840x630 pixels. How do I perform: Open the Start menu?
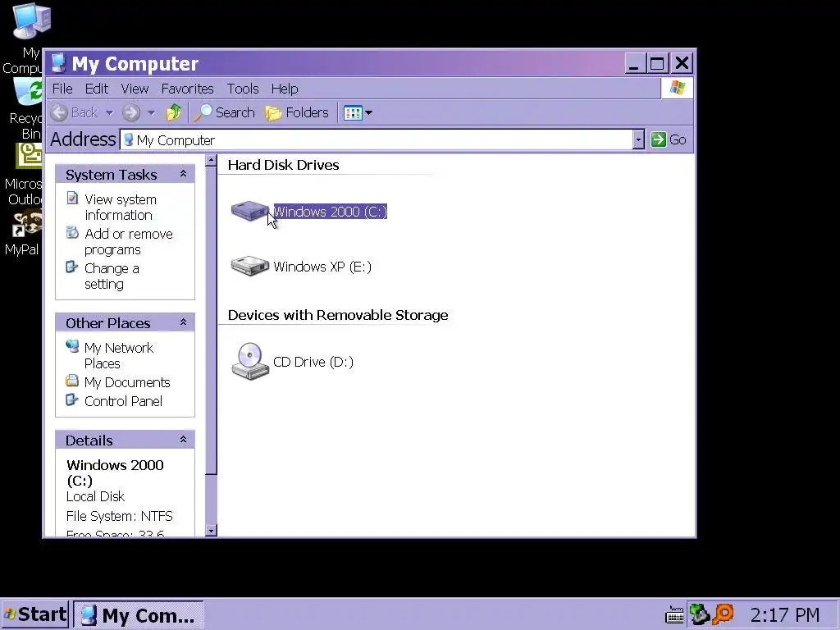pyautogui.click(x=34, y=614)
